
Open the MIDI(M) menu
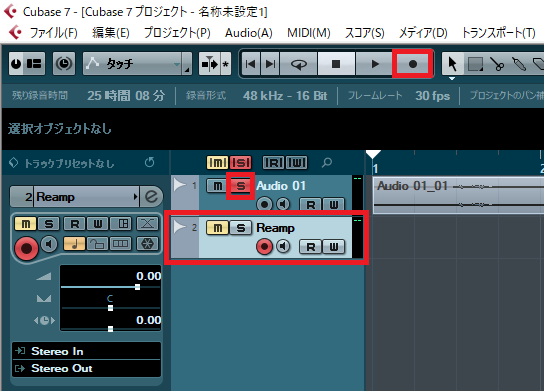point(308,33)
